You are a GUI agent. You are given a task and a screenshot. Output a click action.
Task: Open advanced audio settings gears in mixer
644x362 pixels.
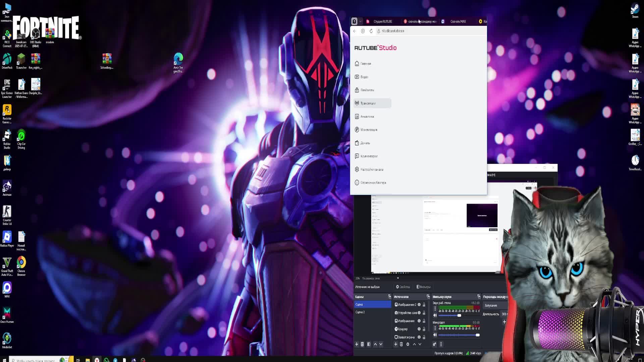click(434, 344)
